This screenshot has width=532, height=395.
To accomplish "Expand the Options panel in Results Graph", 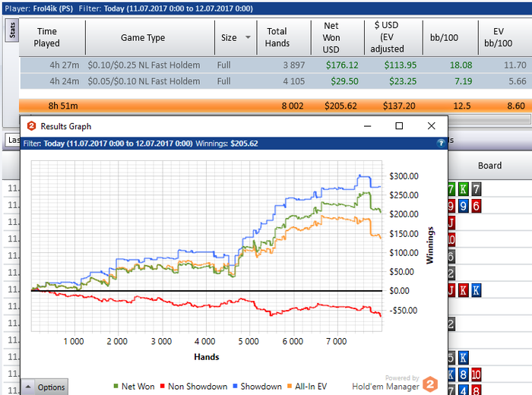I will coord(45,387).
